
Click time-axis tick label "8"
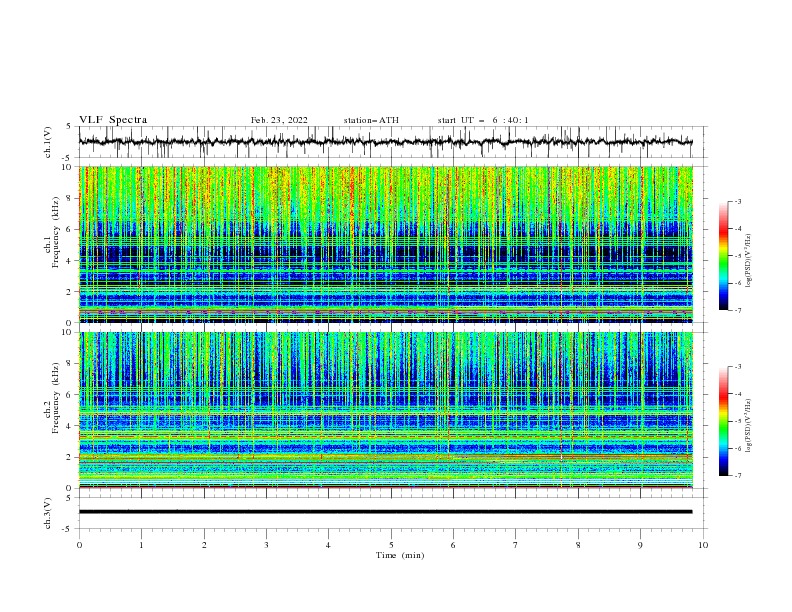pyautogui.click(x=578, y=545)
